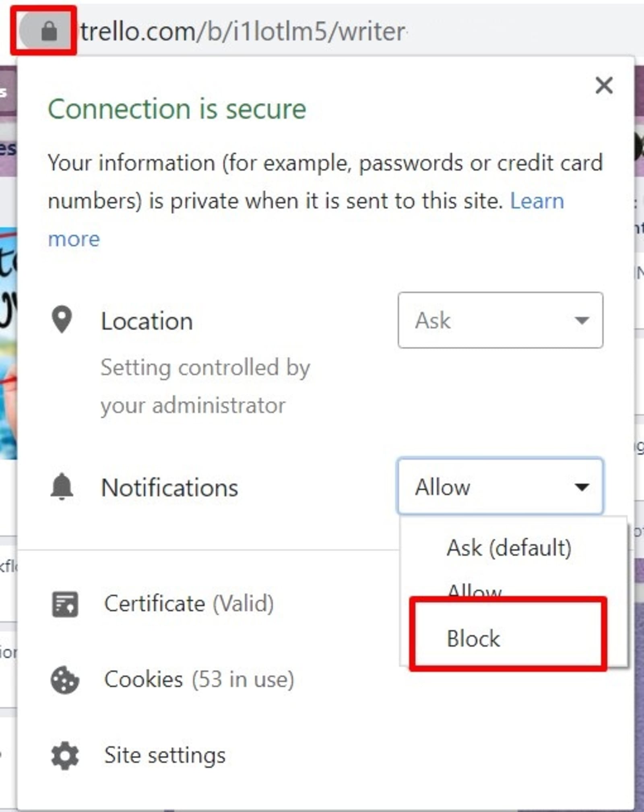644x812 pixels.
Task: Click the dropdown arrow next to Allow
Action: [582, 487]
